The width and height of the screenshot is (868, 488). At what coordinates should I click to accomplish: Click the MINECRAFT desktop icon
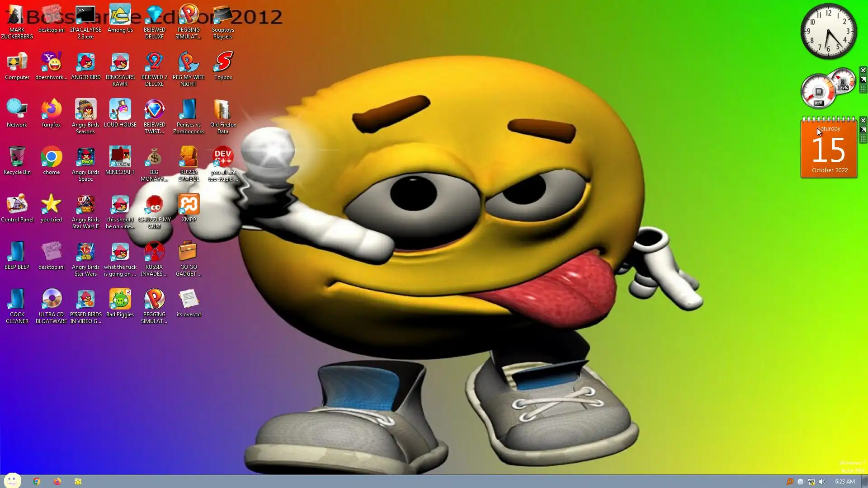click(120, 157)
